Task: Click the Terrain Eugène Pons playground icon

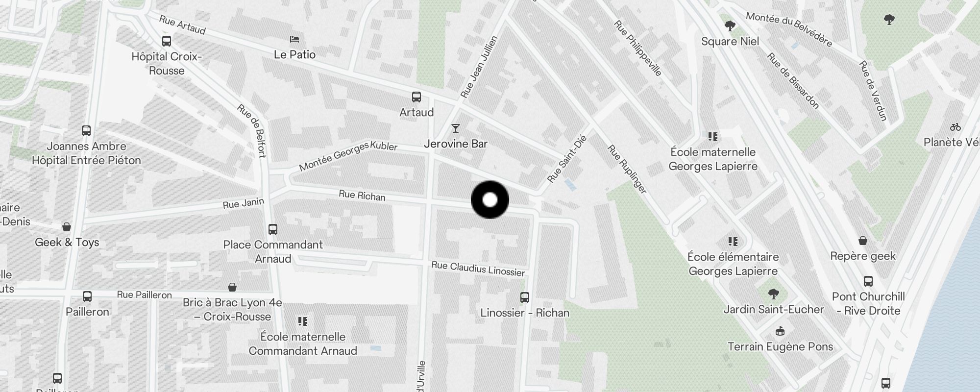Action: coord(780,331)
